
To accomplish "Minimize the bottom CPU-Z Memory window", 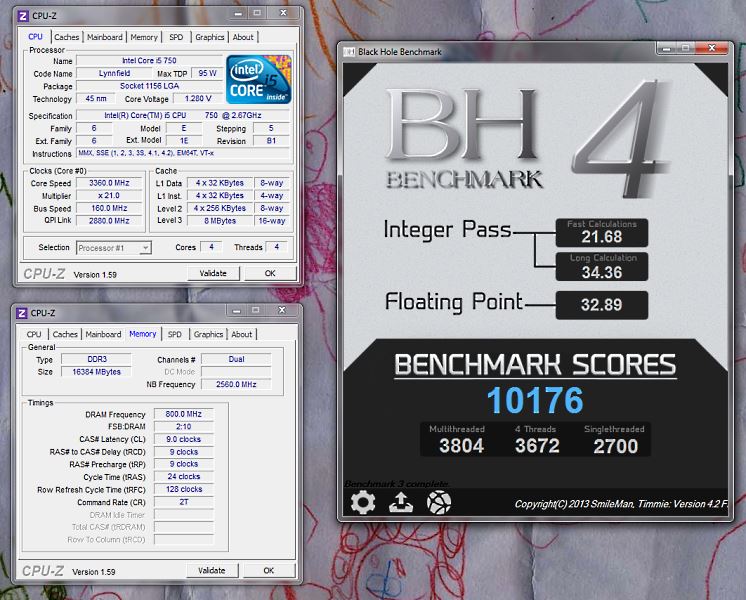I will (236, 311).
